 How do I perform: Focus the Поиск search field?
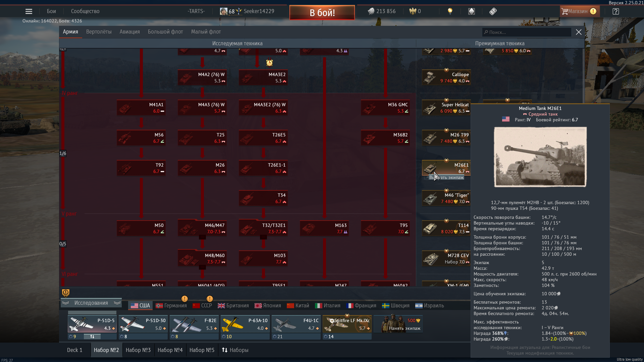[x=527, y=32]
